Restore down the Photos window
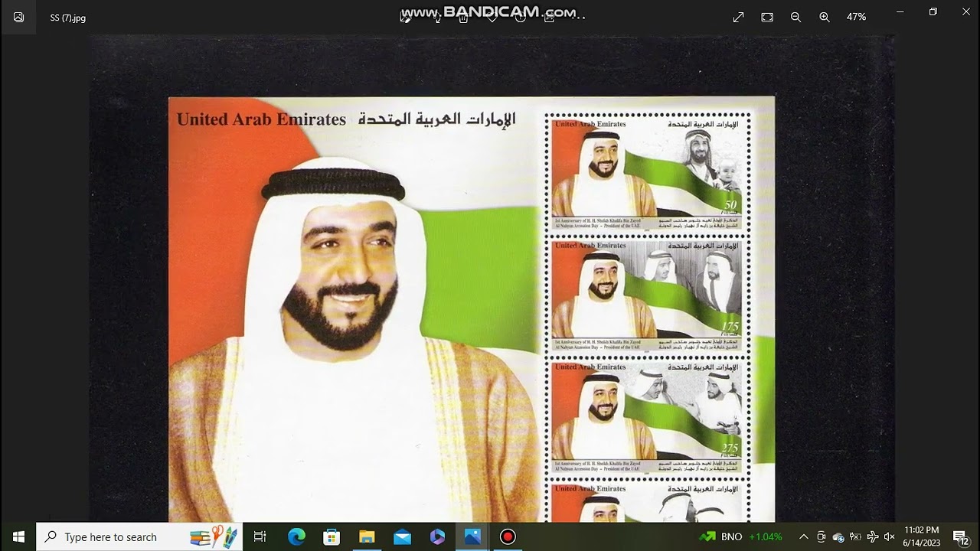The height and width of the screenshot is (551, 980). pos(933,11)
